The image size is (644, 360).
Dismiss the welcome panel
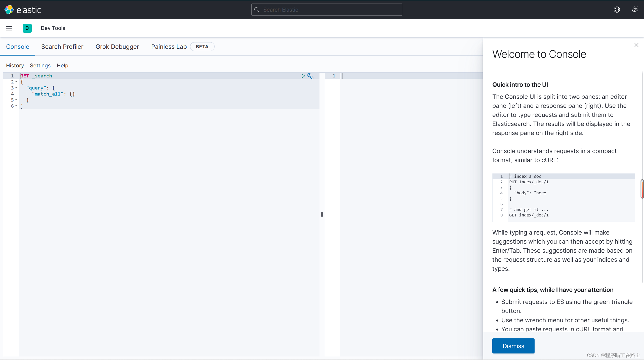[x=513, y=346]
